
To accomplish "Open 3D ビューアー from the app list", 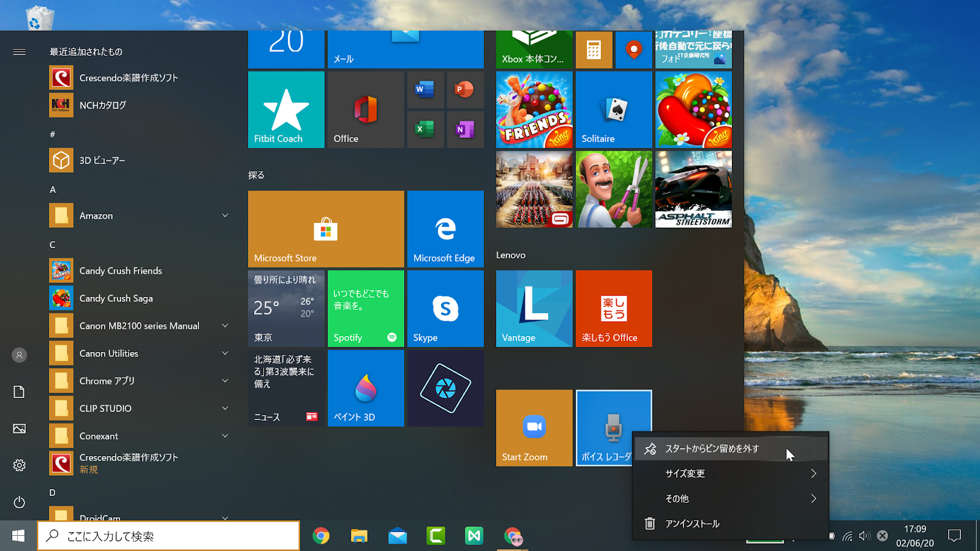I will coord(141,160).
